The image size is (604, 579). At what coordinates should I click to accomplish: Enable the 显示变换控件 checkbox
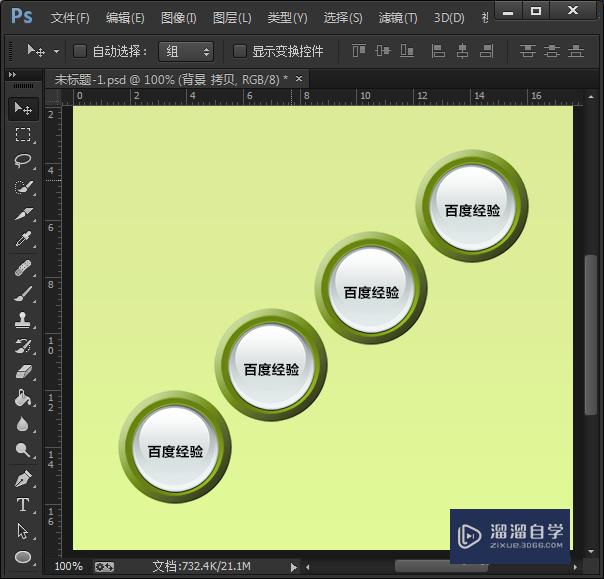(240, 51)
